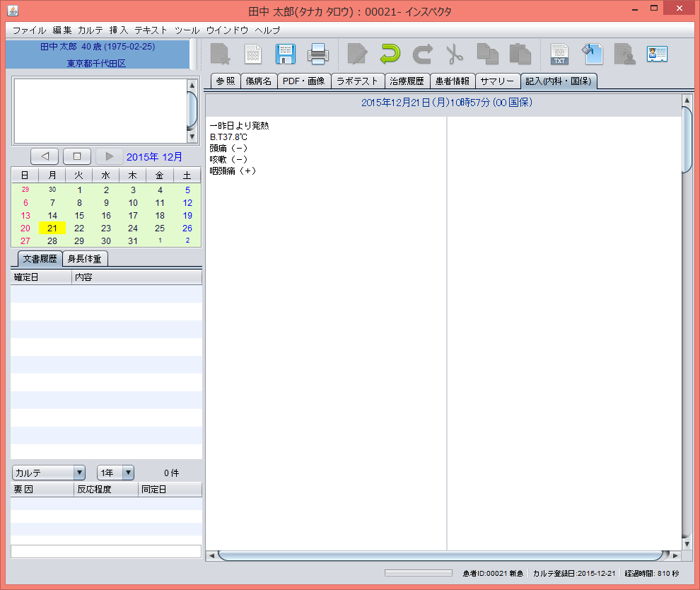Export the note with the TXT icon

pos(559,54)
